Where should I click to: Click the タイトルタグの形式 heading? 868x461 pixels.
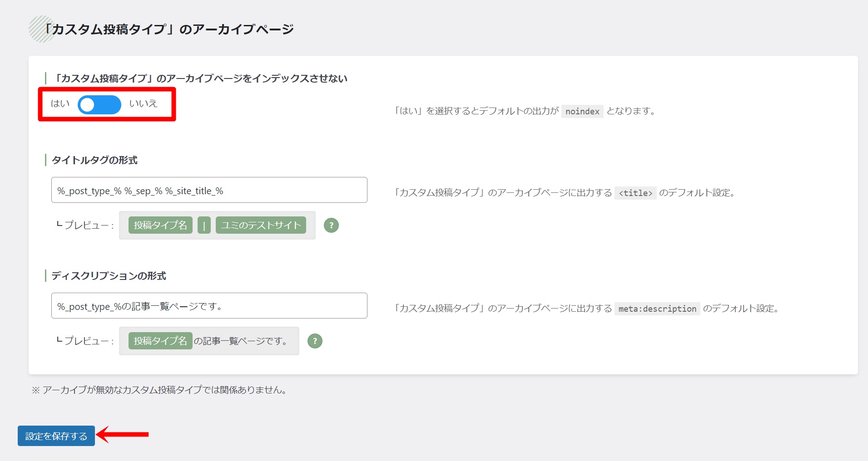pos(94,160)
